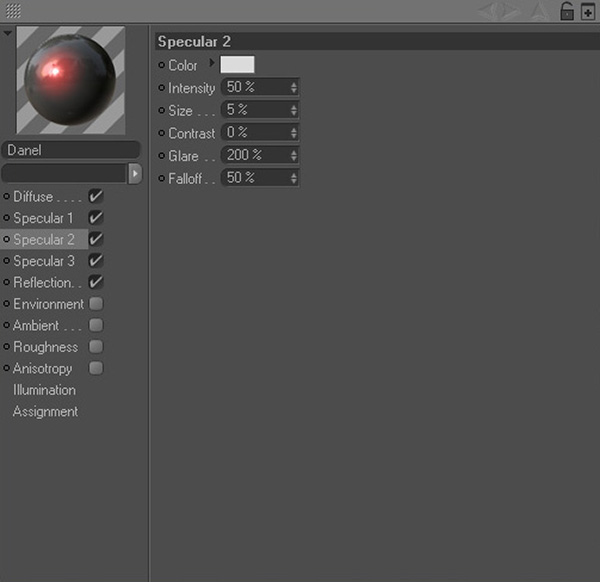The image size is (600, 582).
Task: Click the keyframe dot beside Diffuse
Action: point(7,196)
